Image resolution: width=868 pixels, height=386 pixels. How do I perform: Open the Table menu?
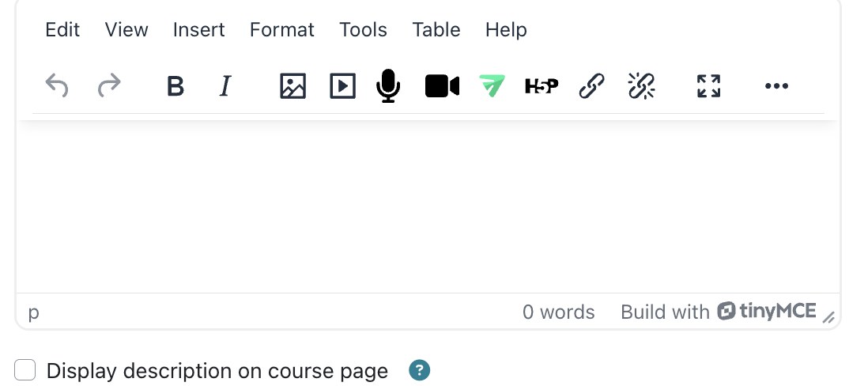pyautogui.click(x=436, y=29)
